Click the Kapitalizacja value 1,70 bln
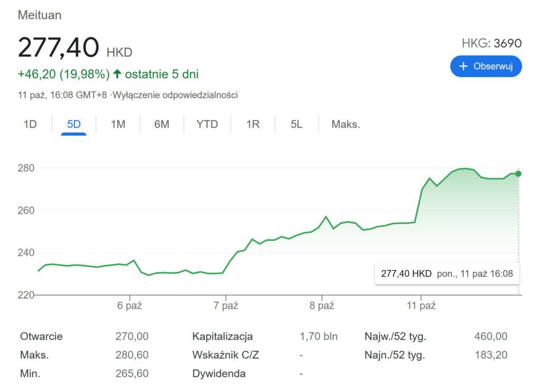The width and height of the screenshot is (540, 392). coord(319,336)
